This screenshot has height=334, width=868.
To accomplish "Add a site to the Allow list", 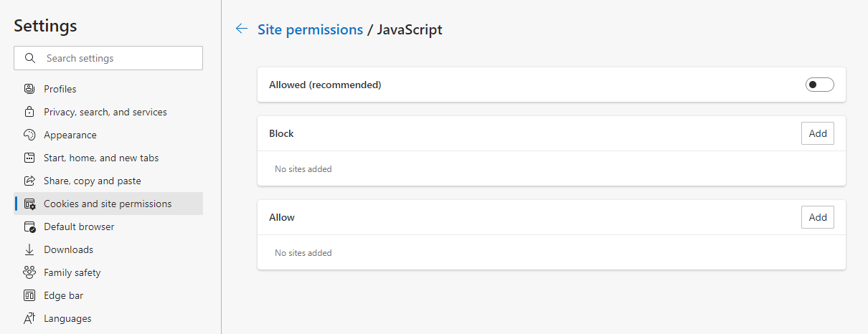I will 818,217.
